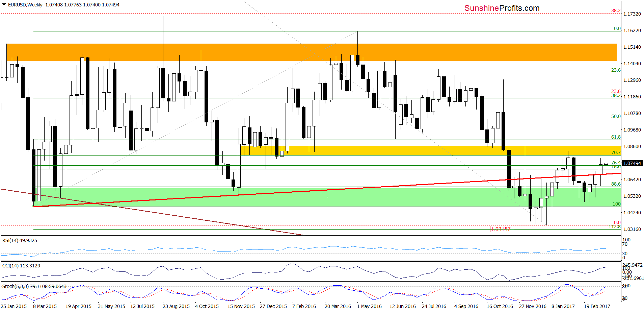Select the rising red support trend line
This screenshot has width=644, height=311.
(327, 190)
